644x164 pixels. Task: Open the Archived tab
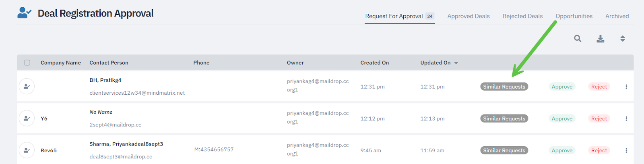click(617, 16)
